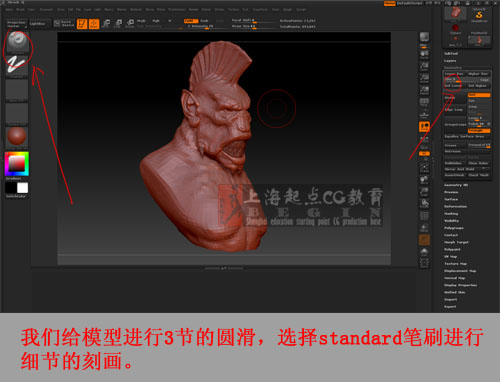Click the Divide button
This screenshot has width=500, height=382.
tap(455, 98)
